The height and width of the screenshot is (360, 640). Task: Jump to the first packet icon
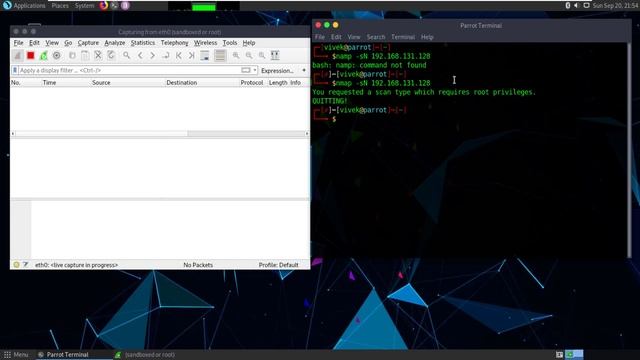179,56
